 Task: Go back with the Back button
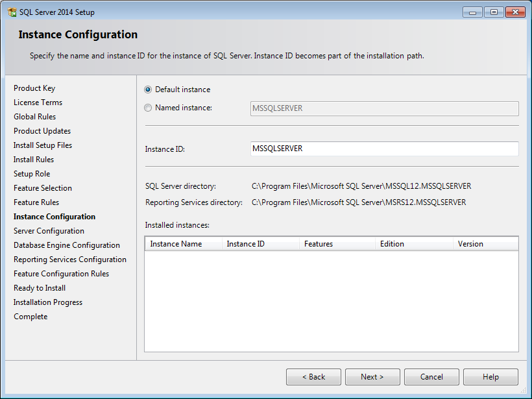(313, 377)
